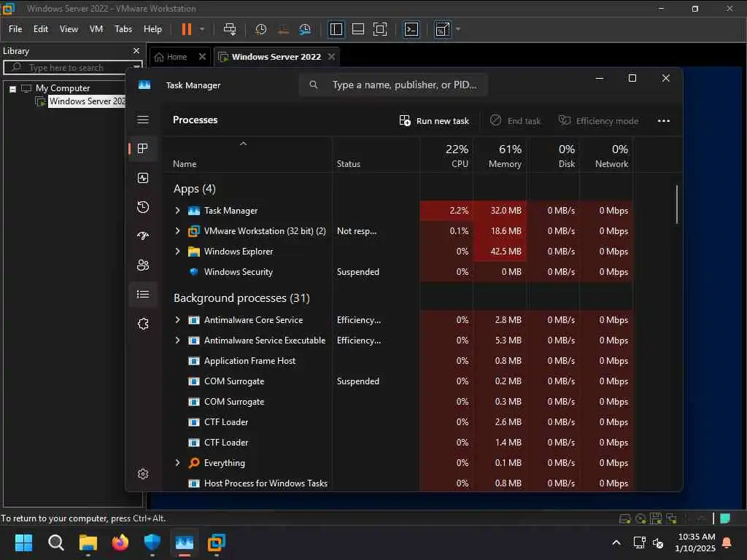Click the Task Manager more options ellipsis
The height and width of the screenshot is (560, 747).
coord(664,121)
